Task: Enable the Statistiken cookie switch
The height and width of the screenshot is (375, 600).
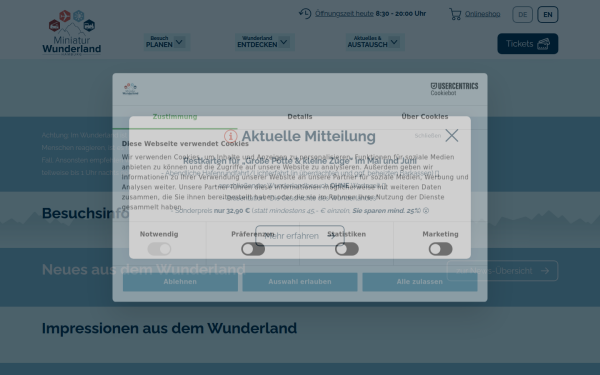Action: pos(347,249)
